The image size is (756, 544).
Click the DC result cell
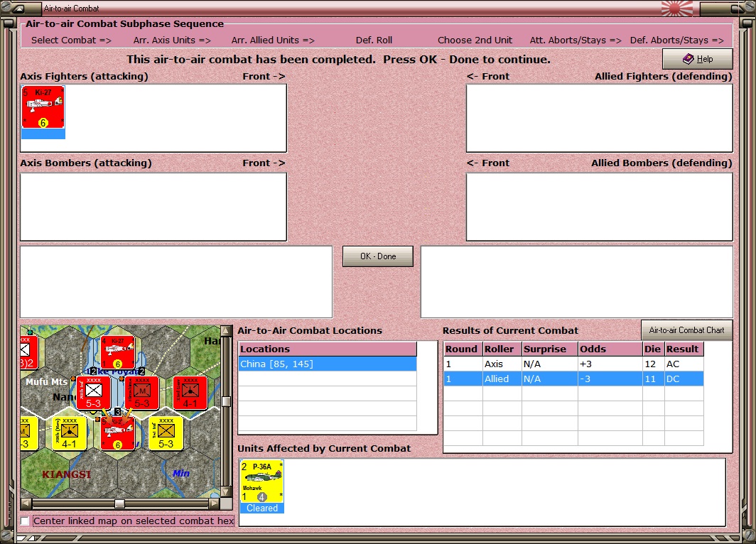[x=684, y=379]
